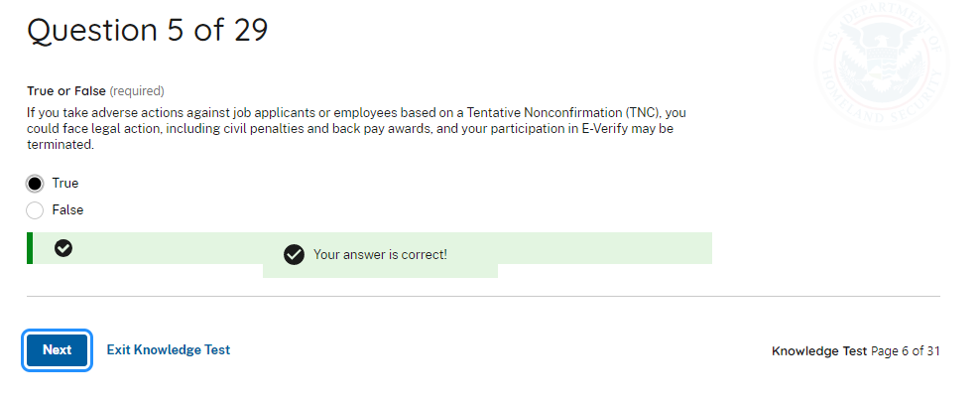Click the word "terminated" in the question
The image size is (980, 402).
pos(61,145)
